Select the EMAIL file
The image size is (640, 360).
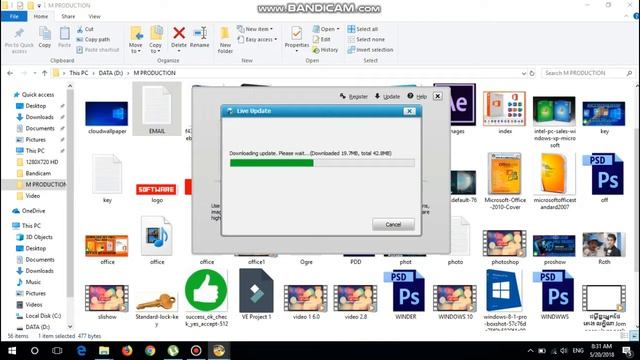(157, 109)
